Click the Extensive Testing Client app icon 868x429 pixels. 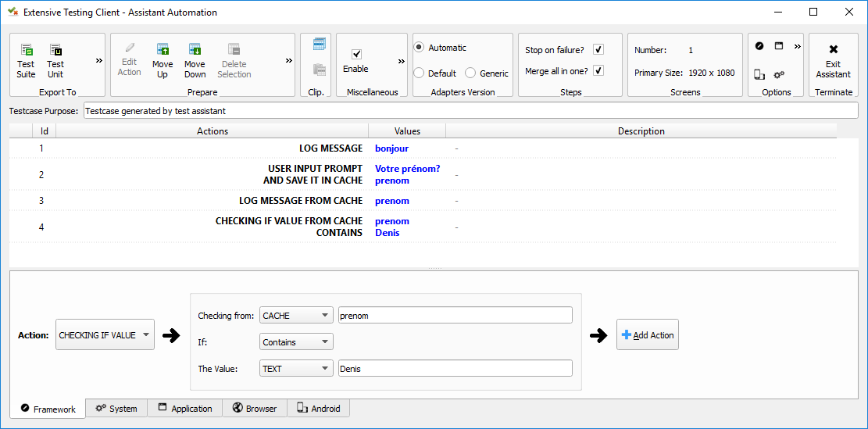(13, 12)
